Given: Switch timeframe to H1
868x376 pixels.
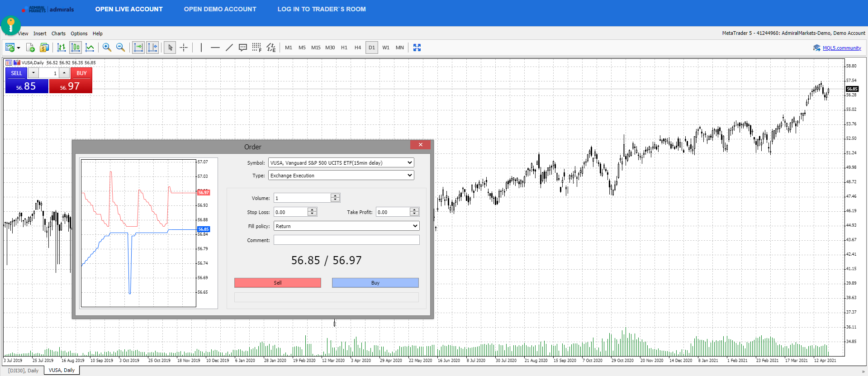Looking at the screenshot, I should [x=344, y=48].
